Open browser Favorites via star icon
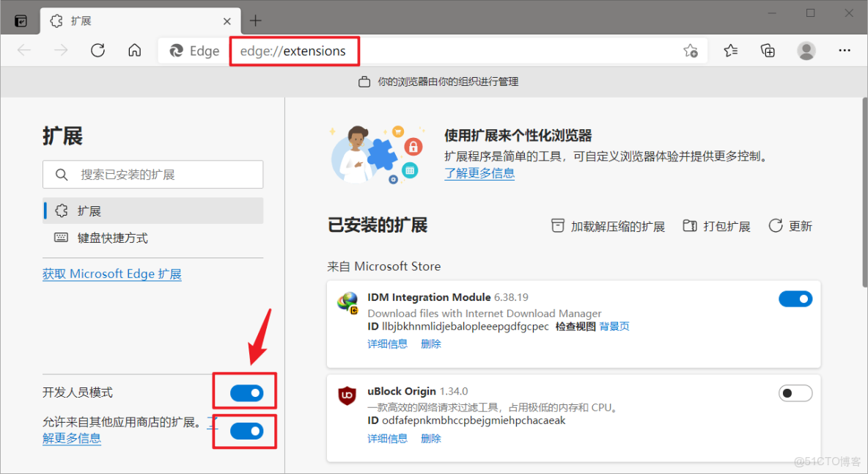 click(x=730, y=50)
